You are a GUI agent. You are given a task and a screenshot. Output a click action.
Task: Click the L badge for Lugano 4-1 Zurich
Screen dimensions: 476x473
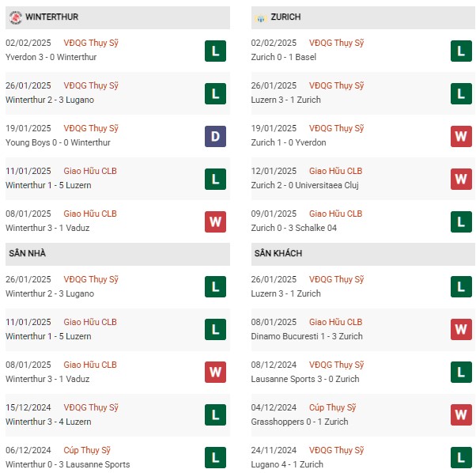coord(461,457)
